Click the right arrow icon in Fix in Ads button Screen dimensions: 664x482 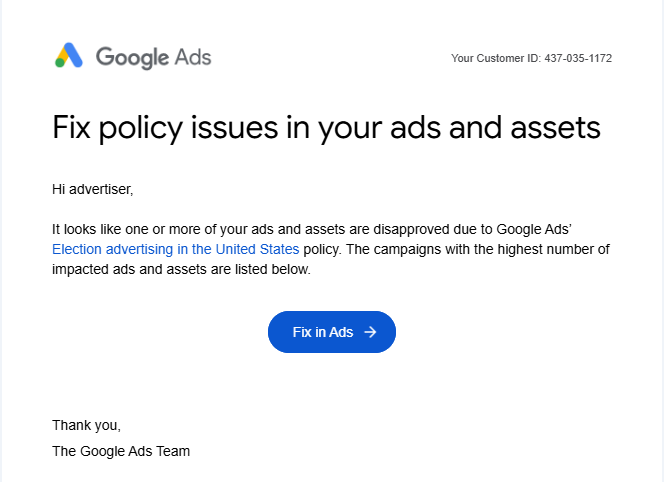point(370,332)
